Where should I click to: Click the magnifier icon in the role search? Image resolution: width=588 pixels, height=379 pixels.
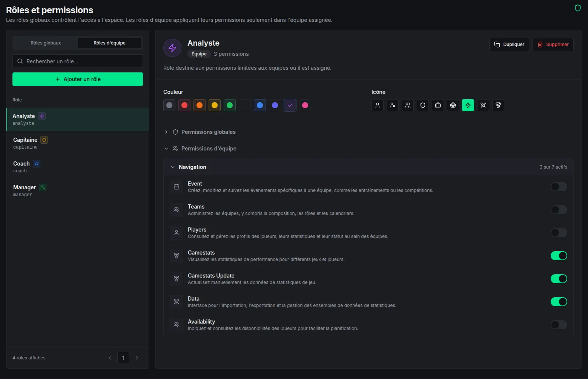20,61
